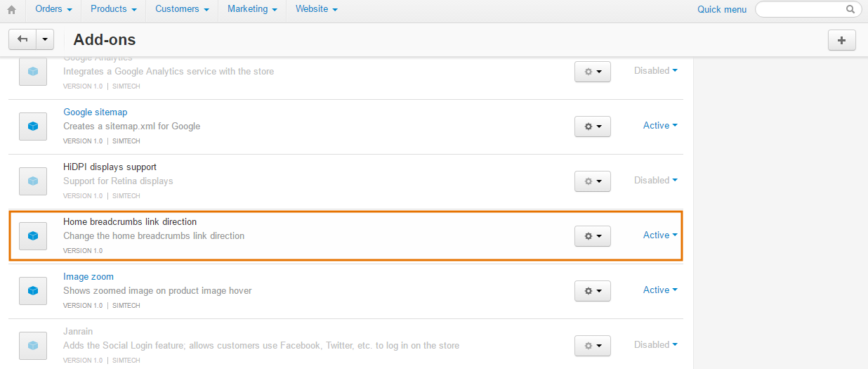Expand the dropdown arrow next to the back button
Viewport: 868px width, 369px height.
(45, 39)
